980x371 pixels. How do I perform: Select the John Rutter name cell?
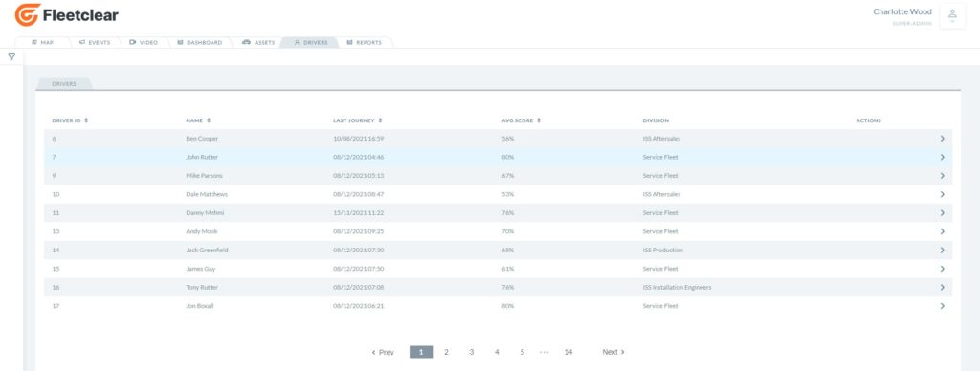pos(202,158)
